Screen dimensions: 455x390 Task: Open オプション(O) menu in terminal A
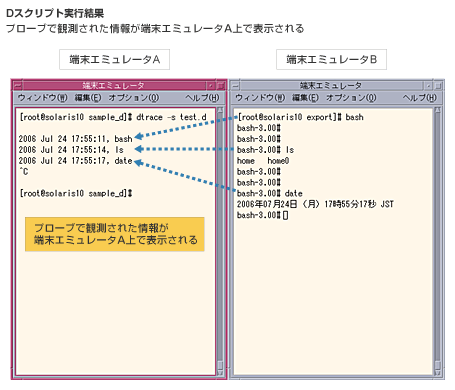(x=134, y=98)
